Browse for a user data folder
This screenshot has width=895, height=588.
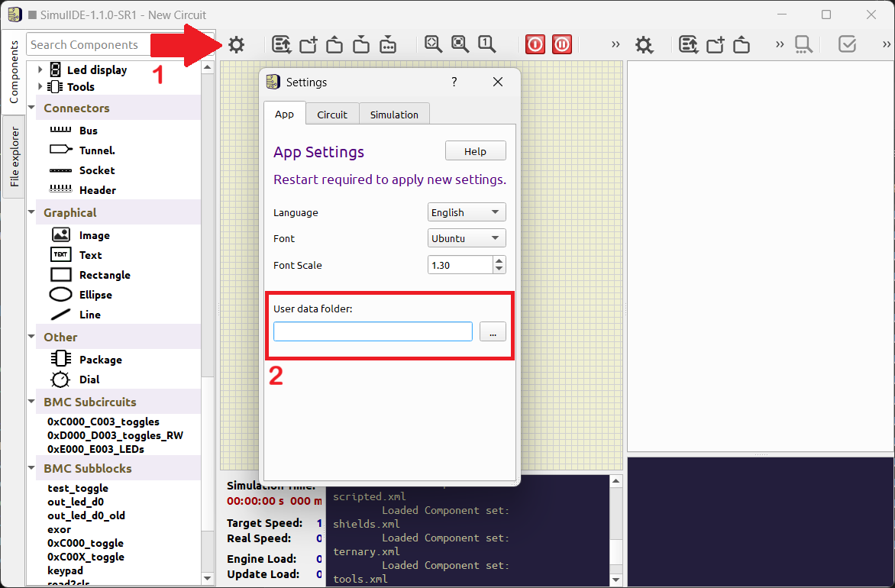point(493,331)
